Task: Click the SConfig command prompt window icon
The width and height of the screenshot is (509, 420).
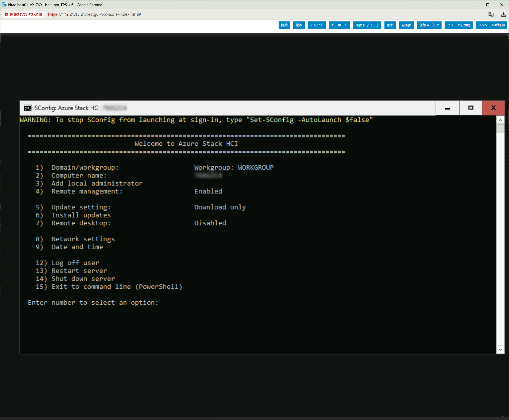Action: pyautogui.click(x=28, y=108)
